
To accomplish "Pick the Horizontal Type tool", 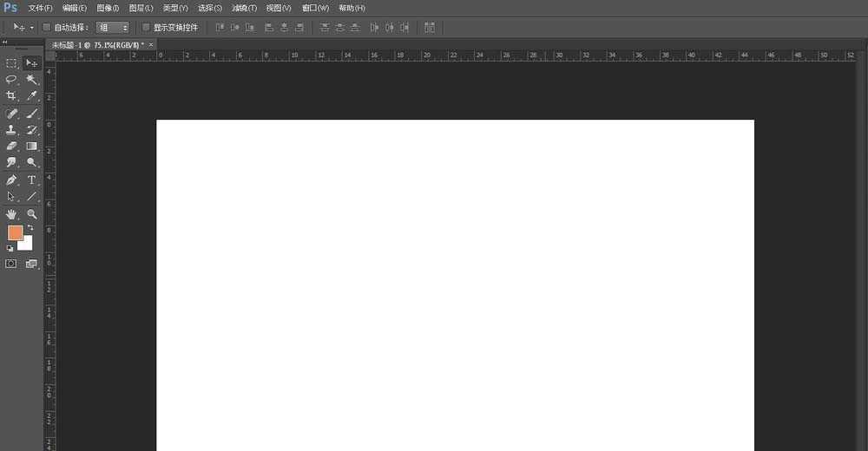I will click(31, 180).
